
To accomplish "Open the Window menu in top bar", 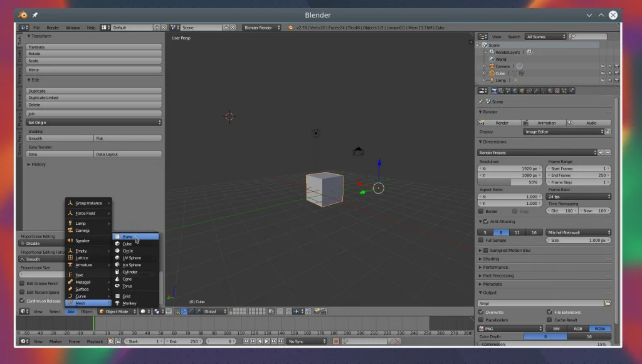I will pos(73,28).
